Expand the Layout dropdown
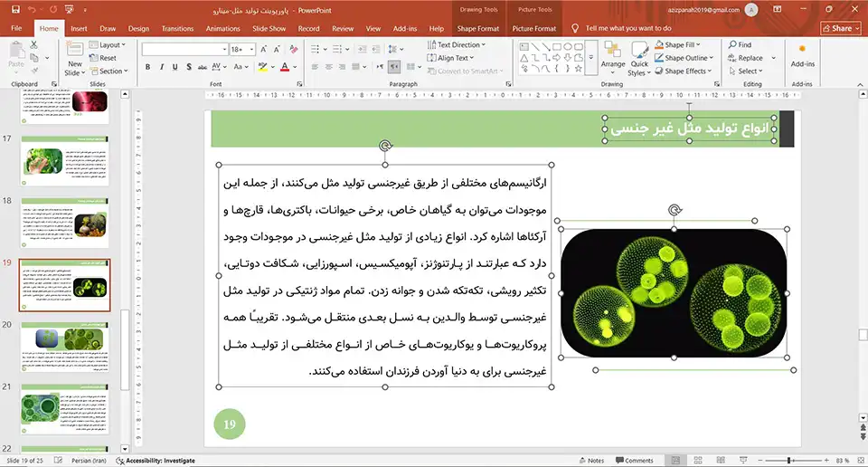This screenshot has height=467, width=868. (108, 45)
